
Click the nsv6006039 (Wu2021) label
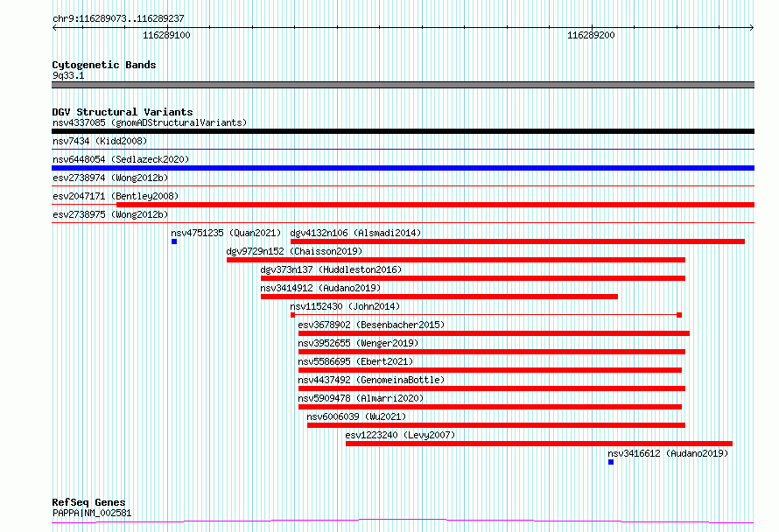click(356, 416)
